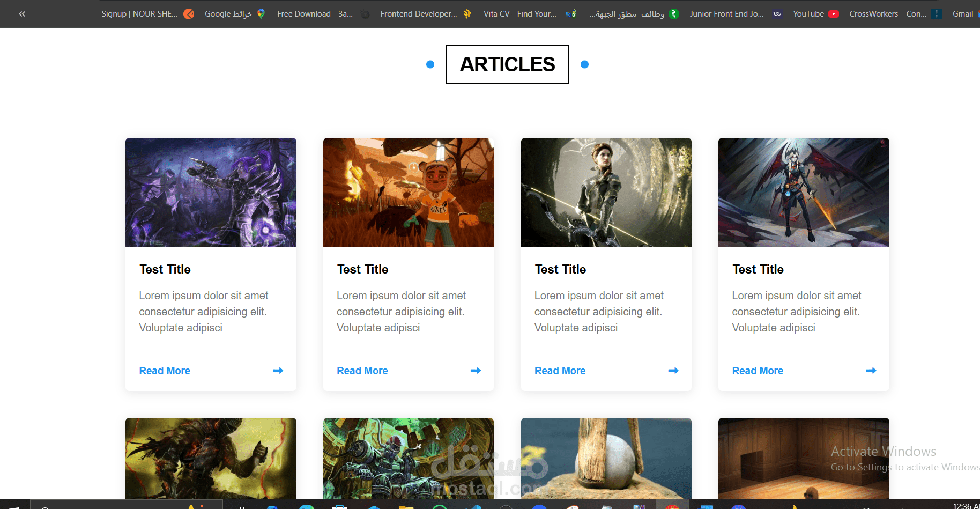The height and width of the screenshot is (509, 980).
Task: Click Read More on the winged demon card
Action: [758, 371]
